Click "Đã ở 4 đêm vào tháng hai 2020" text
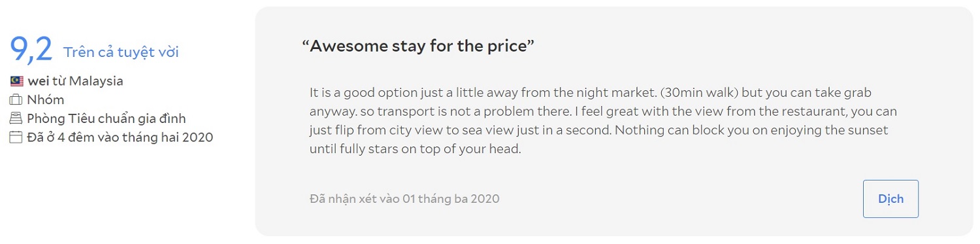Screen dimensions: 980x244 (120, 137)
